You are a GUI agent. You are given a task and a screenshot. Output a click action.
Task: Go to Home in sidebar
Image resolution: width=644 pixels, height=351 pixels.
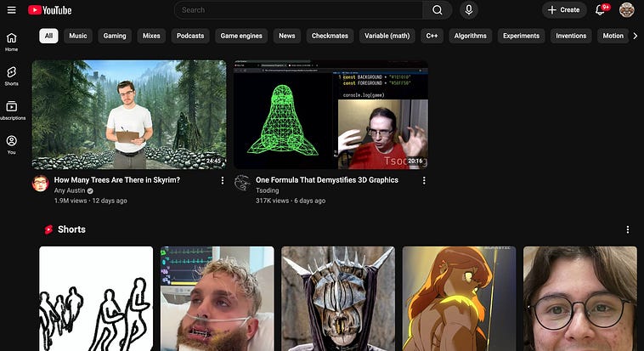coord(12,42)
